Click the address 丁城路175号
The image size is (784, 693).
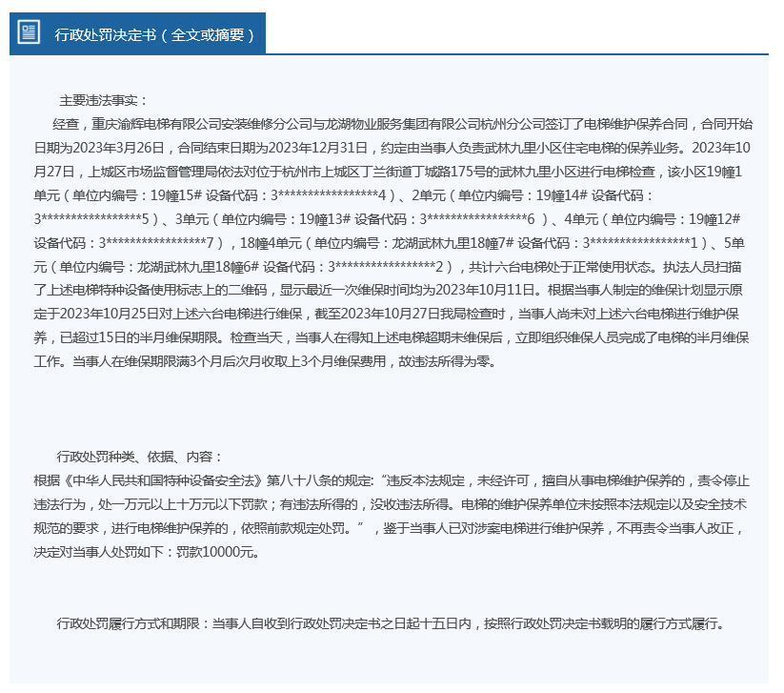coord(447,172)
